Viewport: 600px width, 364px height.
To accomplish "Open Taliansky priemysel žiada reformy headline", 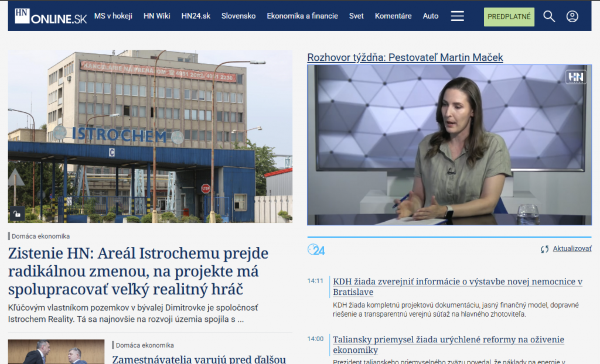I will 448,345.
